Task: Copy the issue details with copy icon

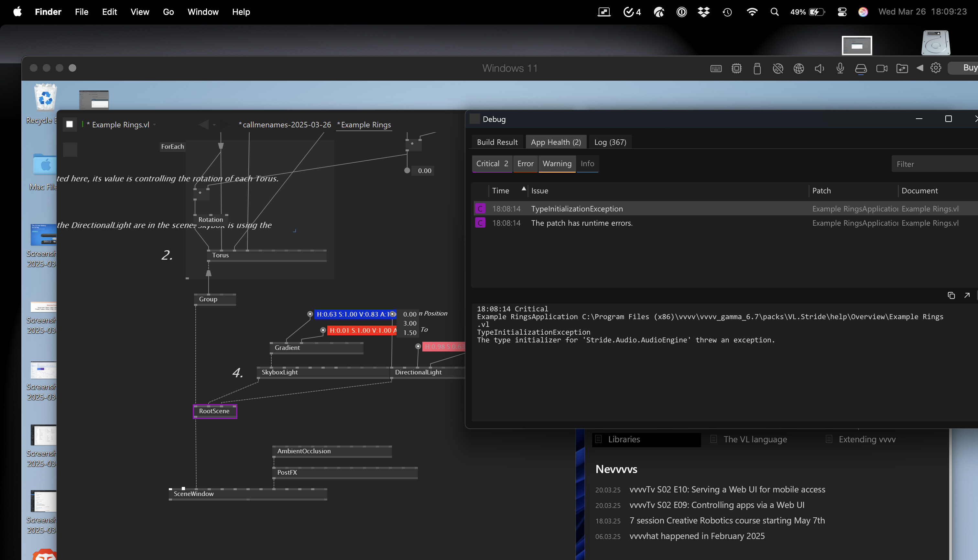Action: click(x=951, y=296)
